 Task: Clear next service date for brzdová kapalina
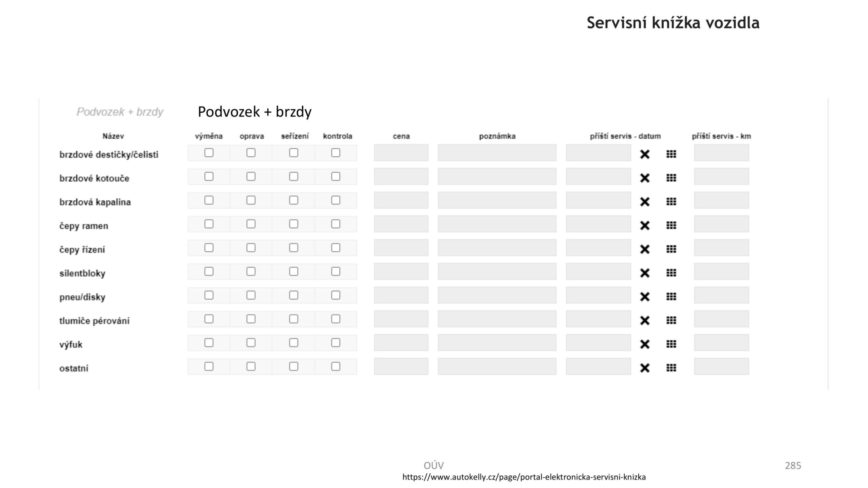click(x=645, y=202)
